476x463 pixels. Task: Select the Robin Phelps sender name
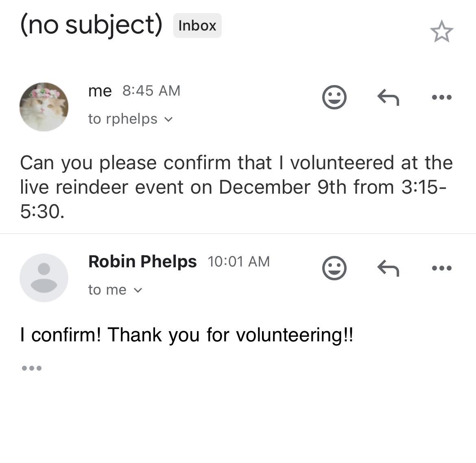(142, 262)
